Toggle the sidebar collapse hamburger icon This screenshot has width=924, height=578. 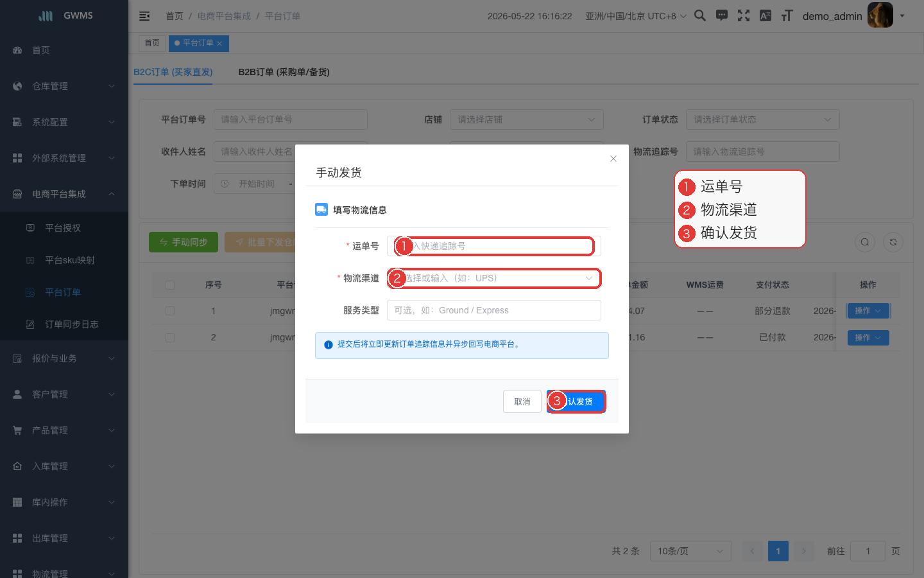(x=144, y=16)
